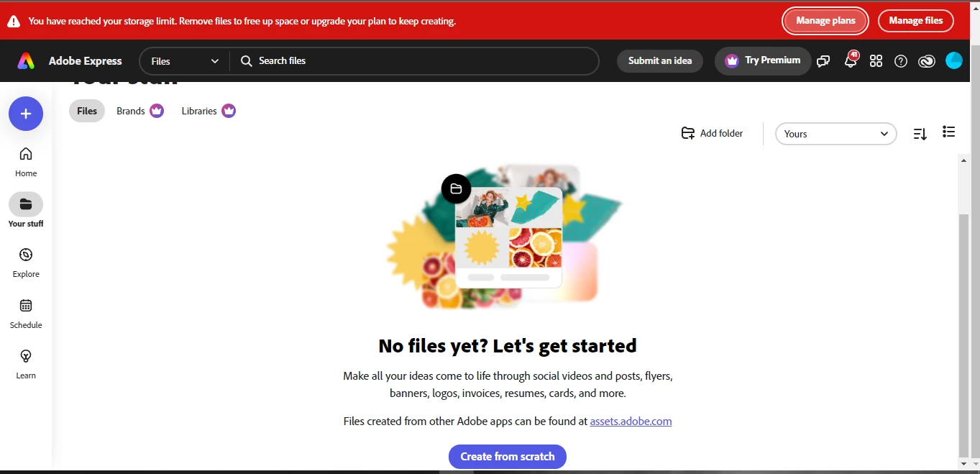Click the Manage files button
The width and height of the screenshot is (980, 474).
point(915,21)
